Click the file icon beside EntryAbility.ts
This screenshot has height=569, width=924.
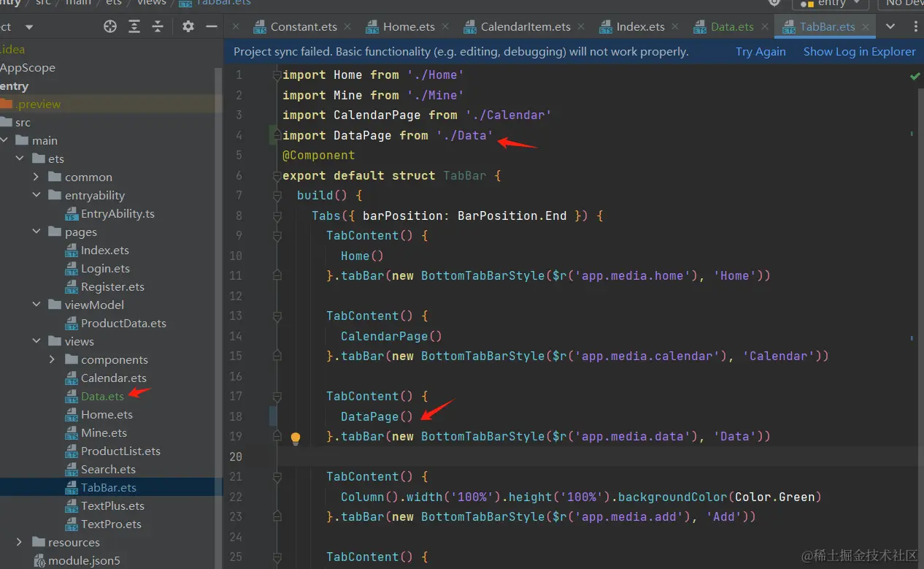tap(72, 214)
